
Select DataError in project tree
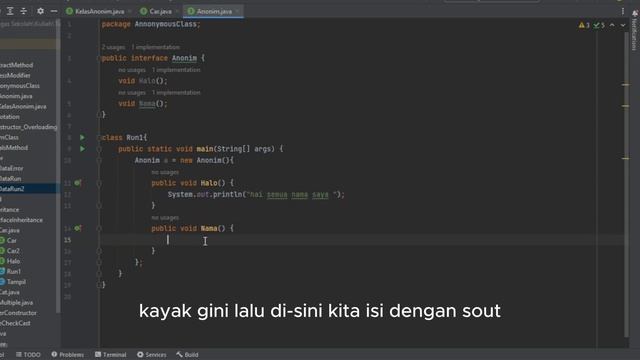tap(11, 168)
